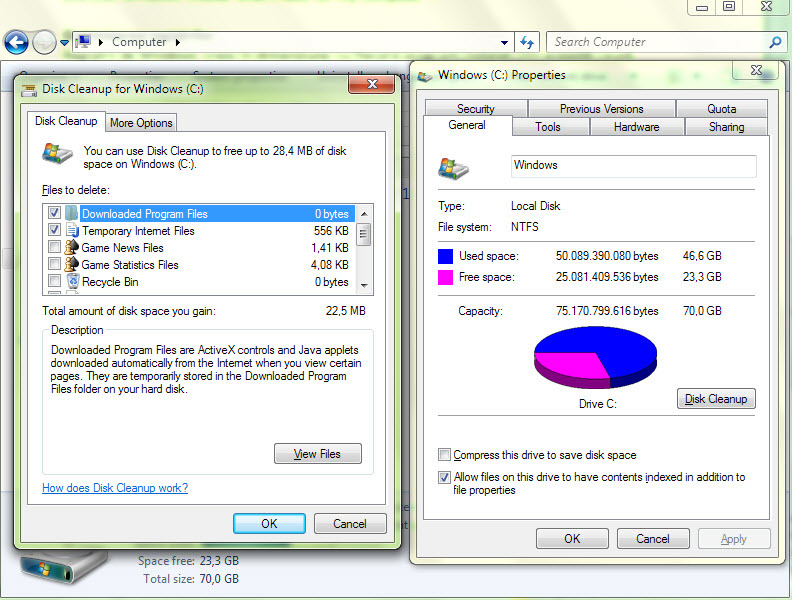The height and width of the screenshot is (600, 792).
Task: Click the Forward navigation arrow in Explorer
Action: (44, 42)
